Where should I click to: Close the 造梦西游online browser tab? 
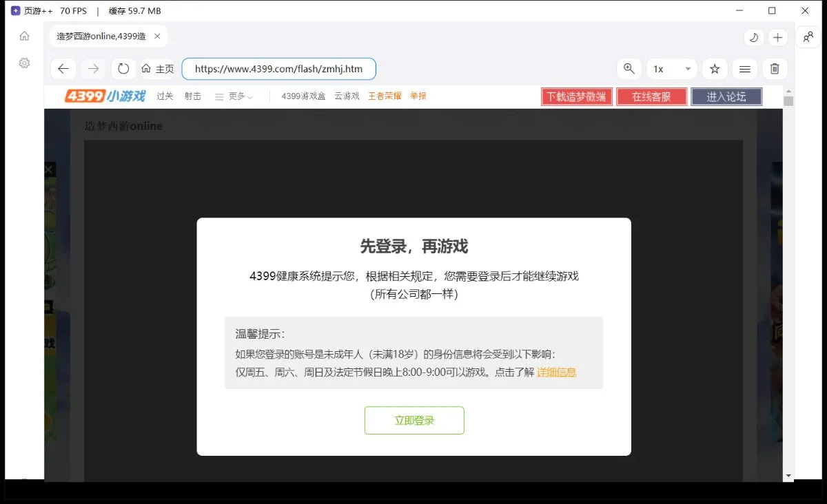coord(157,36)
